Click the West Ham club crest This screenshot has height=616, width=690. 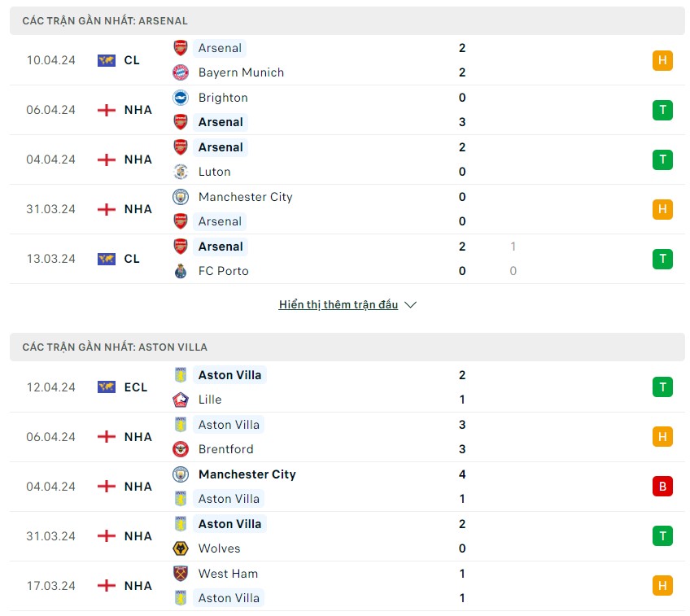(x=181, y=574)
